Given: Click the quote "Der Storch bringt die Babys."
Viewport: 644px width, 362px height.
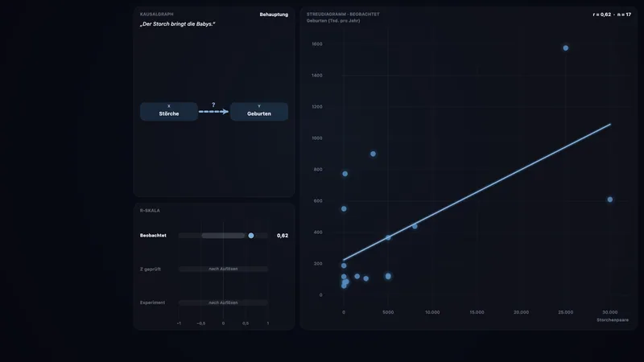Looking at the screenshot, I should [x=177, y=24].
